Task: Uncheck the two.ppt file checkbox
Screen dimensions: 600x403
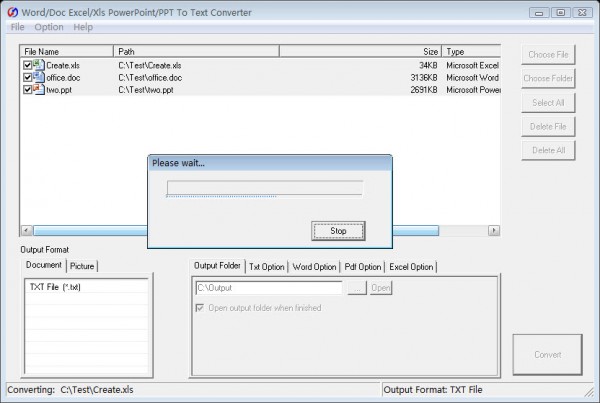Action: 27,90
